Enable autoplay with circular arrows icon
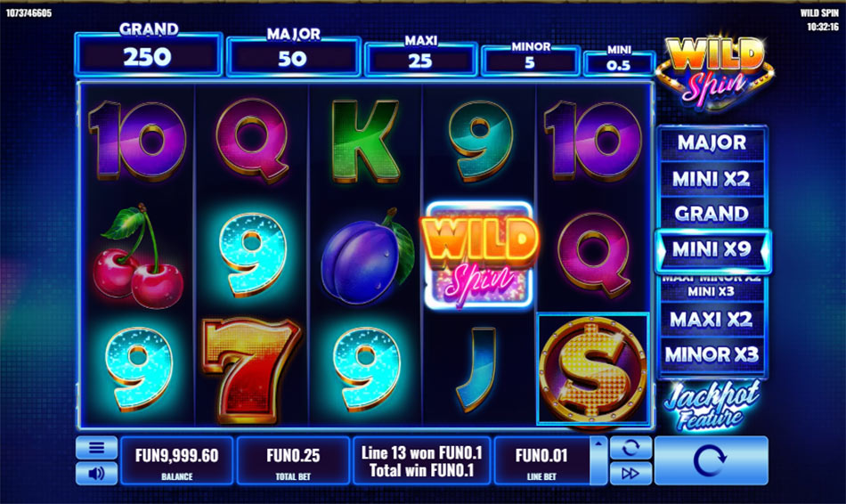This screenshot has width=846, height=504. 630,447
